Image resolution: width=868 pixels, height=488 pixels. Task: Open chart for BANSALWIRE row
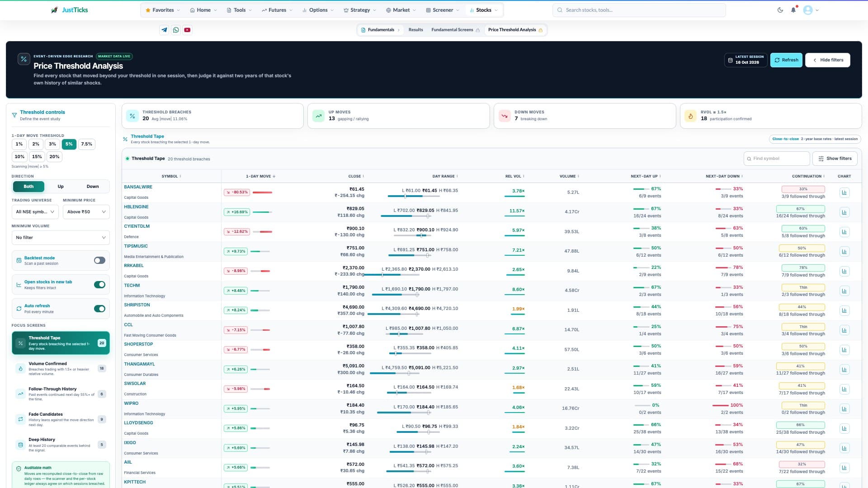click(x=844, y=192)
